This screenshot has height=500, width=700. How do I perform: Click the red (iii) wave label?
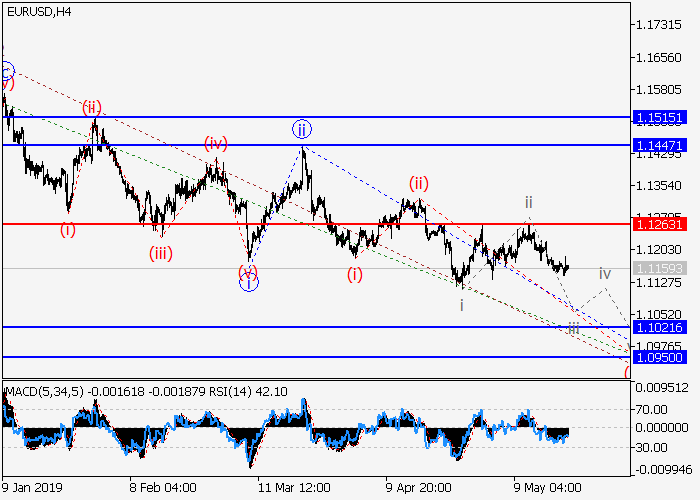pos(161,253)
